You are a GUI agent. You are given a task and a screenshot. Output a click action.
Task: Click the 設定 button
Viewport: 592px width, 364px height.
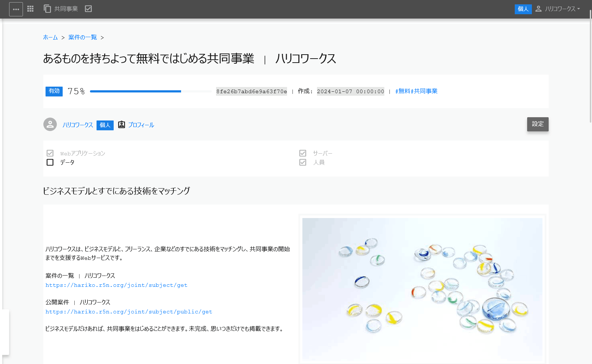click(538, 124)
